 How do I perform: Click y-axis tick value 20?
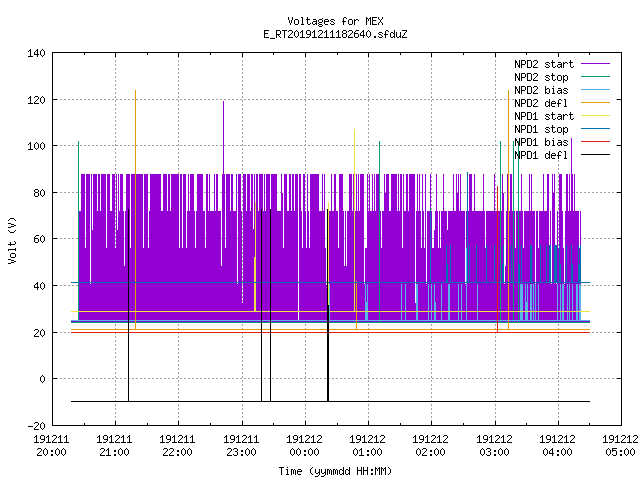[x=40, y=333]
